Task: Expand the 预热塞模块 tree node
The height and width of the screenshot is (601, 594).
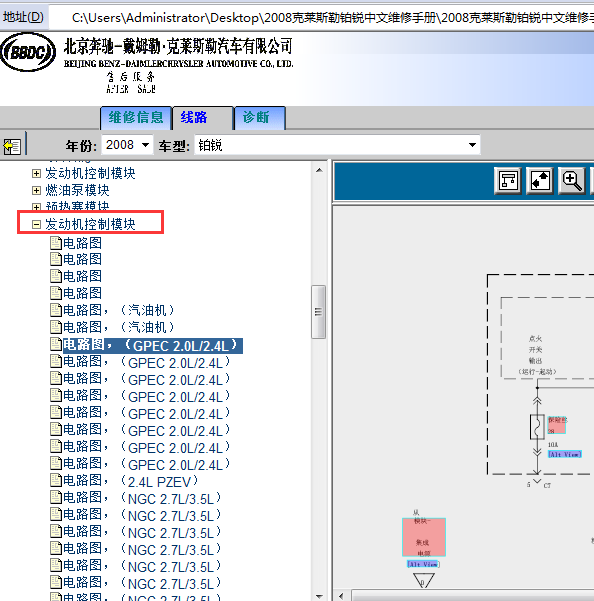Action: (36, 207)
